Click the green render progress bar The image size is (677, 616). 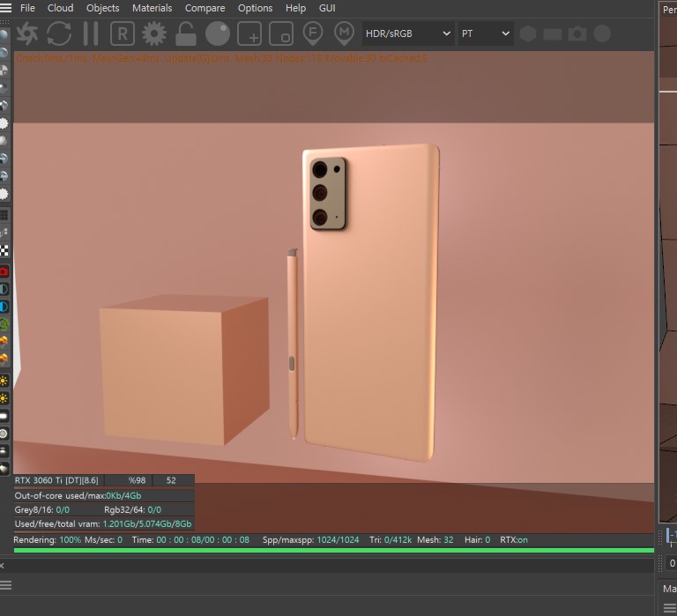(x=334, y=551)
